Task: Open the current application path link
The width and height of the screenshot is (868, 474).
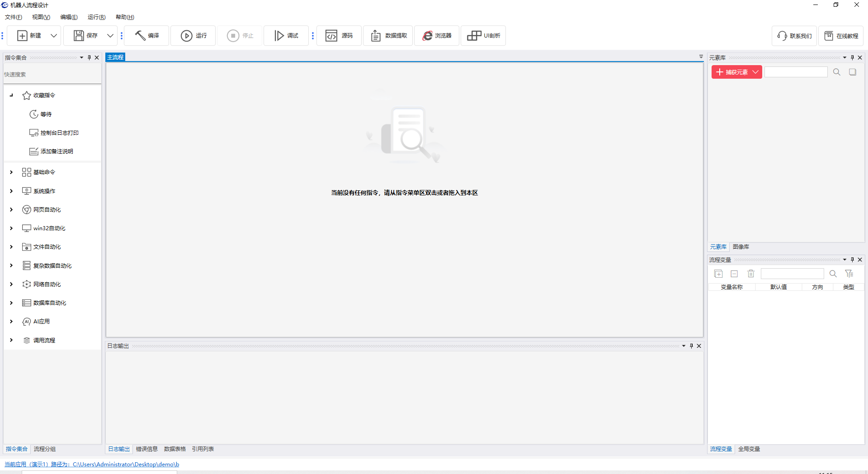Action: (92, 465)
